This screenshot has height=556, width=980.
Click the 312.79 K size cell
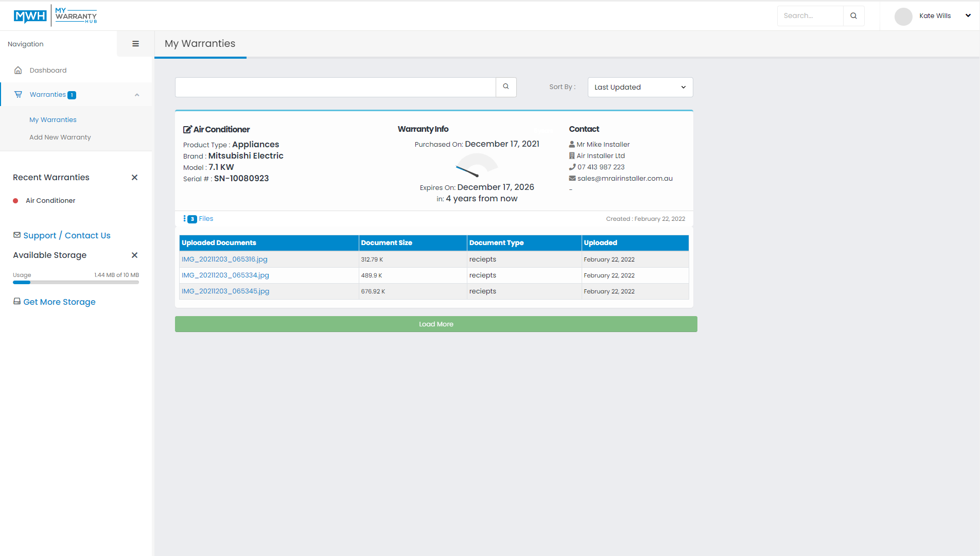point(413,259)
